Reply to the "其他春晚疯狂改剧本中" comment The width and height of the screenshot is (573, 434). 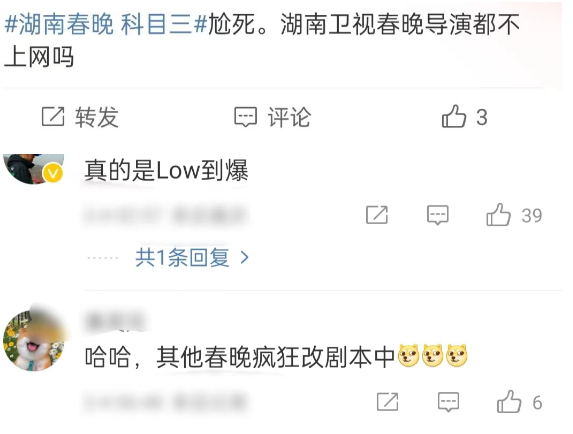tap(448, 402)
